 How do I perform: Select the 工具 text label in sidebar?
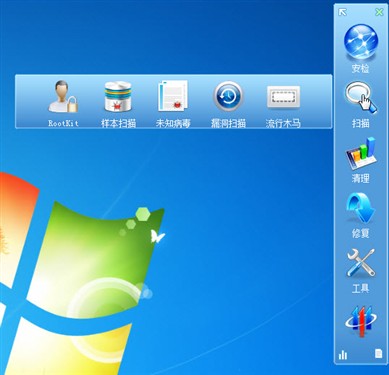click(x=361, y=288)
